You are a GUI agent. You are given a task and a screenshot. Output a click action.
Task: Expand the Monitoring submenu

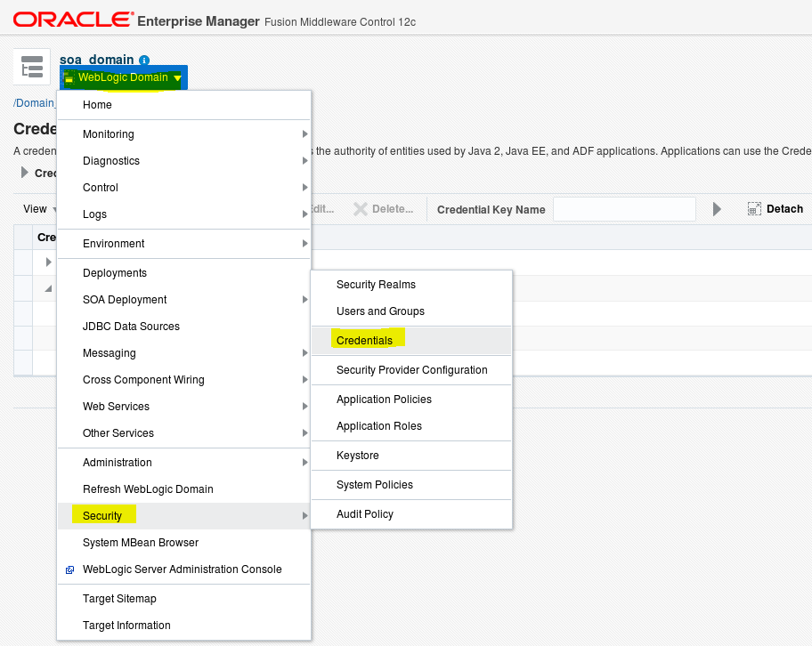coord(305,134)
